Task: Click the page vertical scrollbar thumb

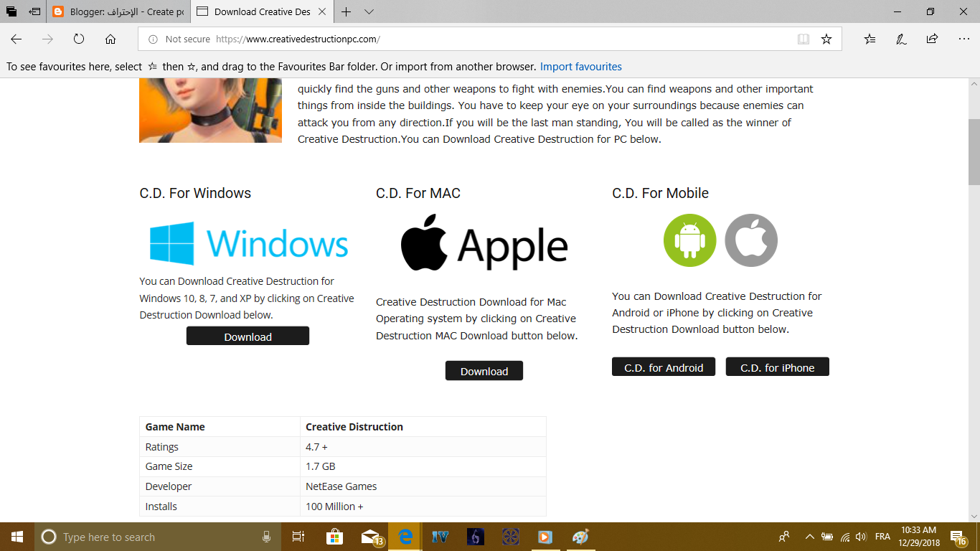Action: [974, 152]
